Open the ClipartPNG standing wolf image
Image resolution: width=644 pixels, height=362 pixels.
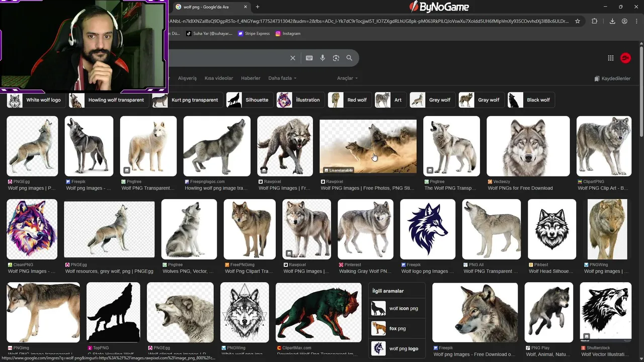[x=604, y=146]
